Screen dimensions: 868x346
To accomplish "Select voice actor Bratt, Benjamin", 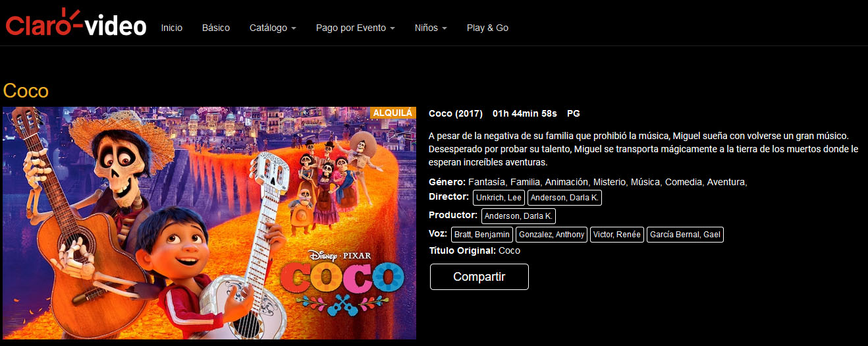I will pyautogui.click(x=482, y=235).
